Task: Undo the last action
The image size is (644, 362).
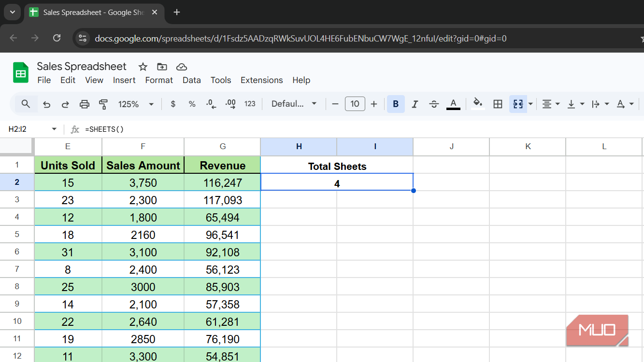Action: point(46,104)
